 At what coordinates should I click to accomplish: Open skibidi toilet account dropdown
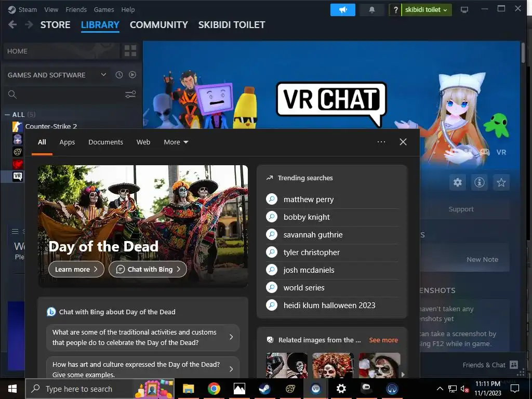tap(427, 10)
